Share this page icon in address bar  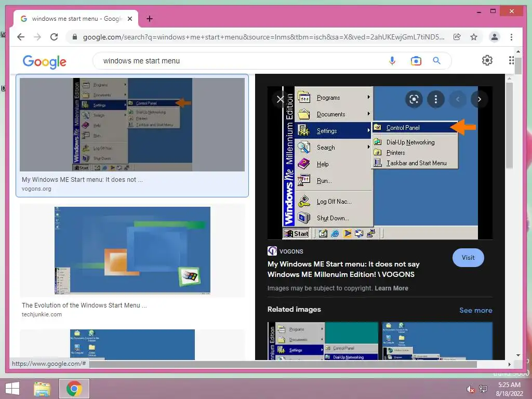(x=457, y=37)
